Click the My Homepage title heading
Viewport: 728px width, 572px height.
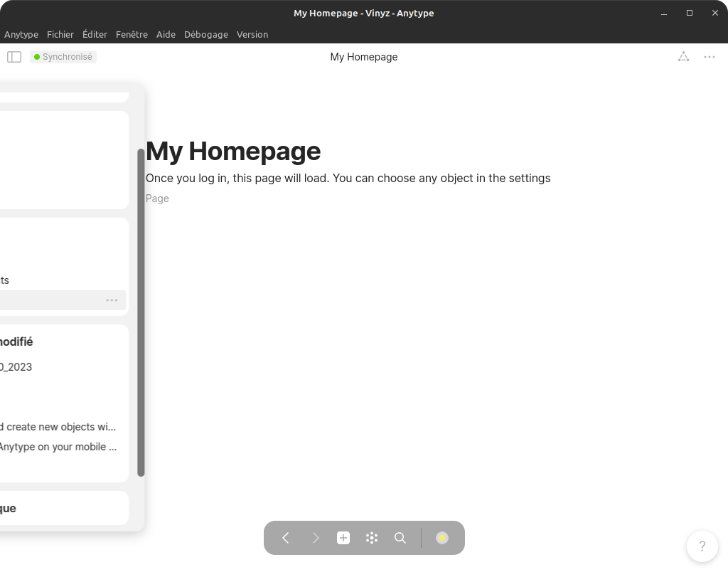point(233,151)
